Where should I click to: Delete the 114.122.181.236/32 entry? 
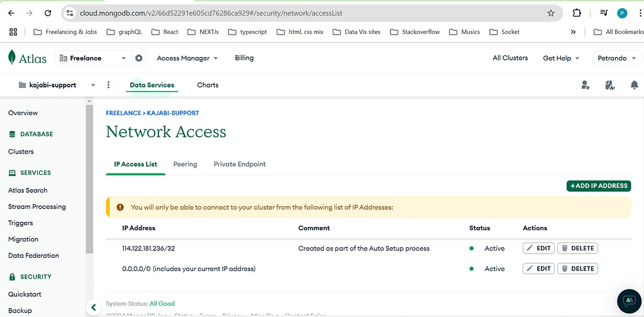(577, 248)
